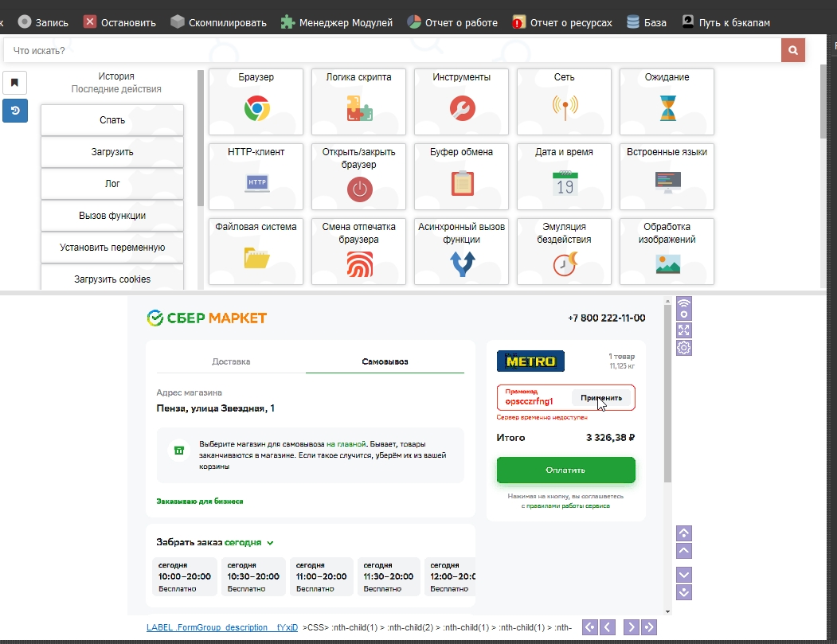
Task: Click Заказываю для бизнеса link
Action: click(x=200, y=501)
